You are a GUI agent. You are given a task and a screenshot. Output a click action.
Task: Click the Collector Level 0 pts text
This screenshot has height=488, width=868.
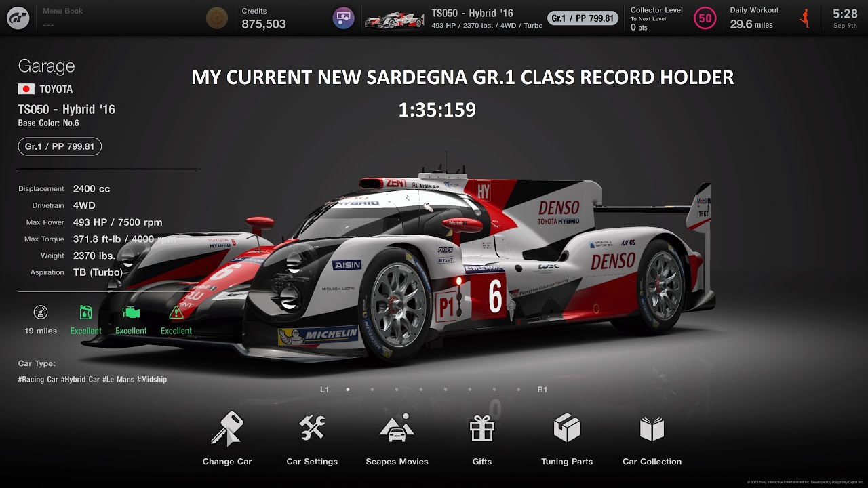pyautogui.click(x=639, y=28)
